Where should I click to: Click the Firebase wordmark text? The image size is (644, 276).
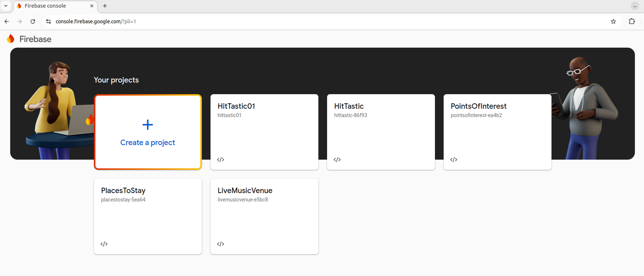(x=35, y=39)
